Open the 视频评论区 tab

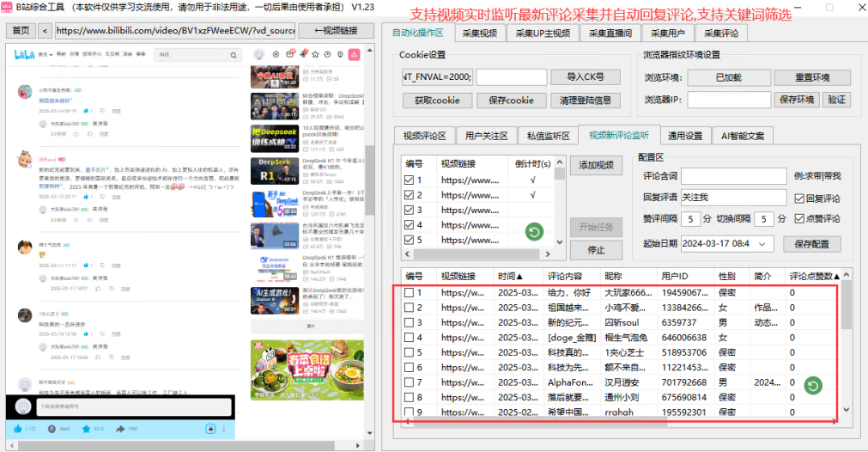pyautogui.click(x=425, y=136)
